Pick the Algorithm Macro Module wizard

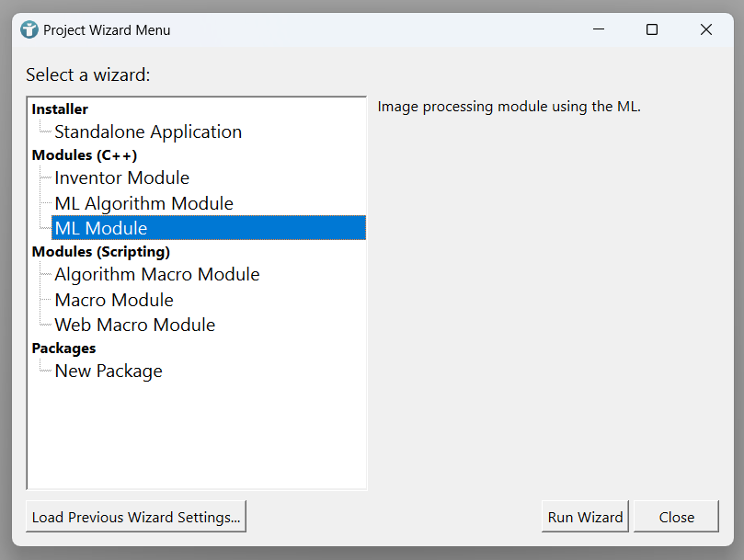[156, 275]
